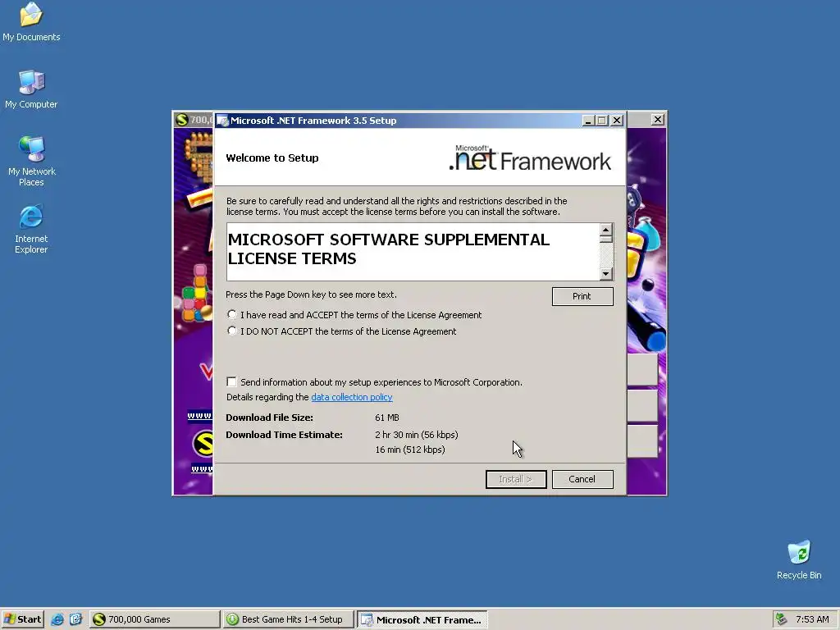Switch to 700,000 Games taskbar item
The height and width of the screenshot is (630, 840).
point(154,619)
